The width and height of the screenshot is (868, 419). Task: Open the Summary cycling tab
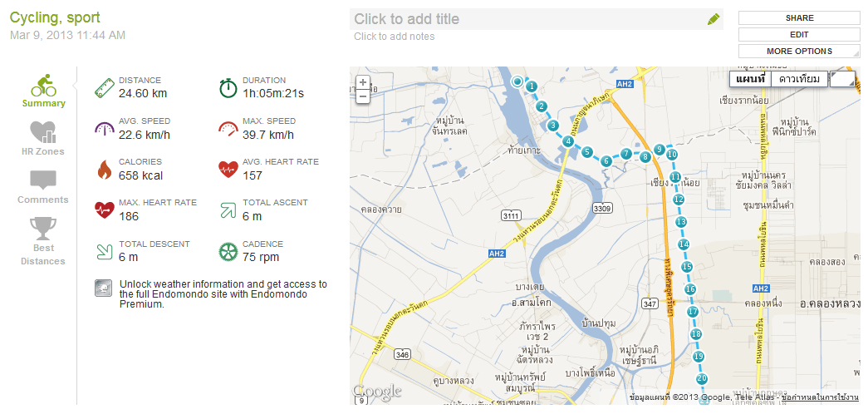43,91
